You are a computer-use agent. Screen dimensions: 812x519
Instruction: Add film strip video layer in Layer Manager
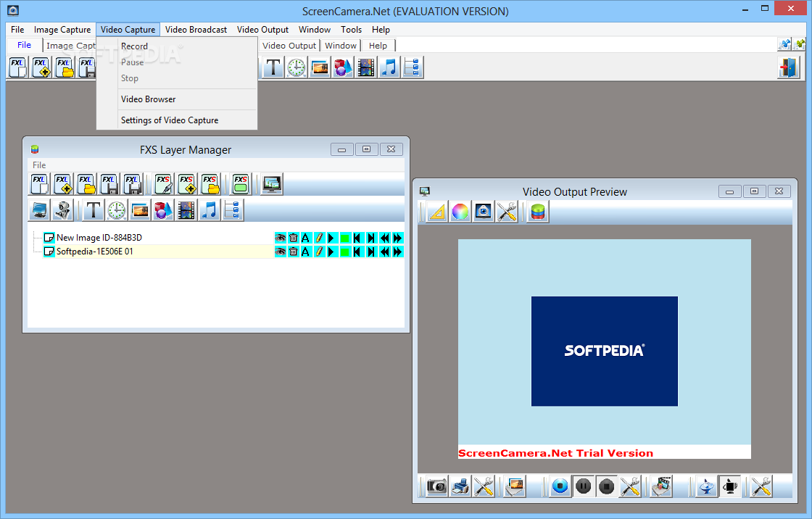point(186,209)
